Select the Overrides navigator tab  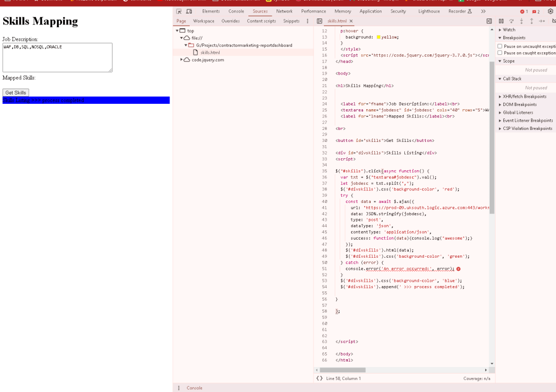[x=230, y=21]
